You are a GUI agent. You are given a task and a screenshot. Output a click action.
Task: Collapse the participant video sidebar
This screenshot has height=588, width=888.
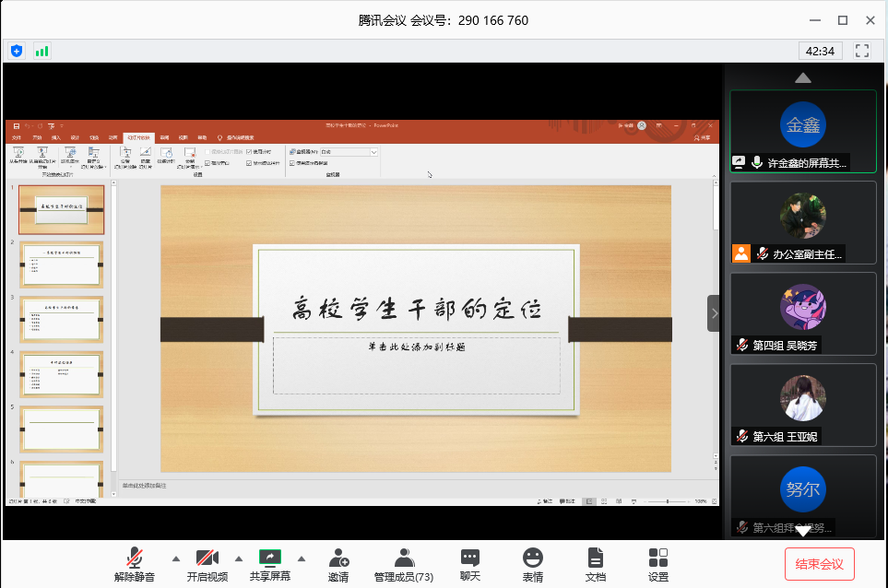[x=714, y=313]
